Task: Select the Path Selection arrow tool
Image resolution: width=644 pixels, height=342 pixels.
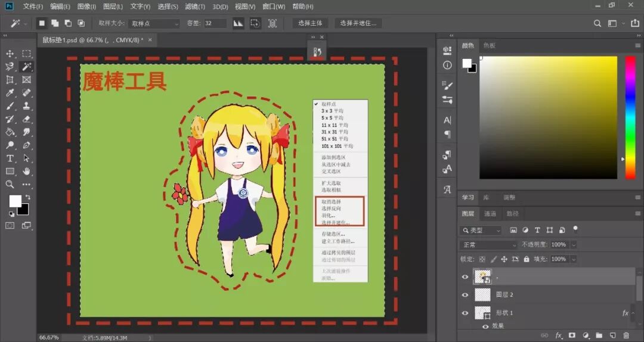Action: point(26,158)
